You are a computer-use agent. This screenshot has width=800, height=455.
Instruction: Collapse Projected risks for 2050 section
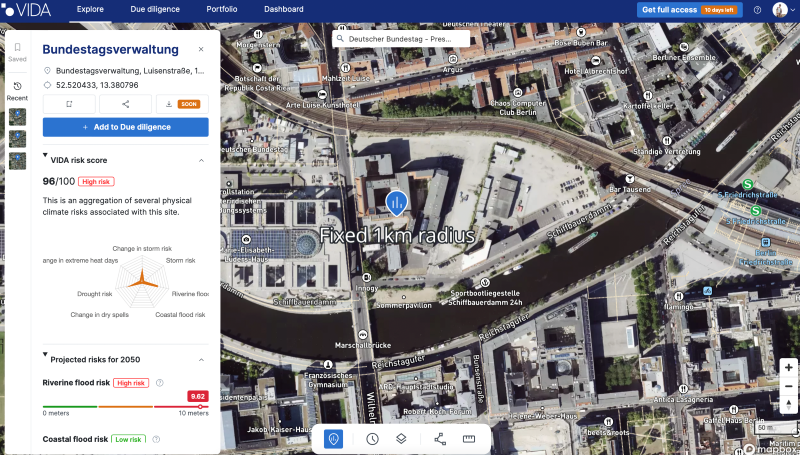click(201, 360)
